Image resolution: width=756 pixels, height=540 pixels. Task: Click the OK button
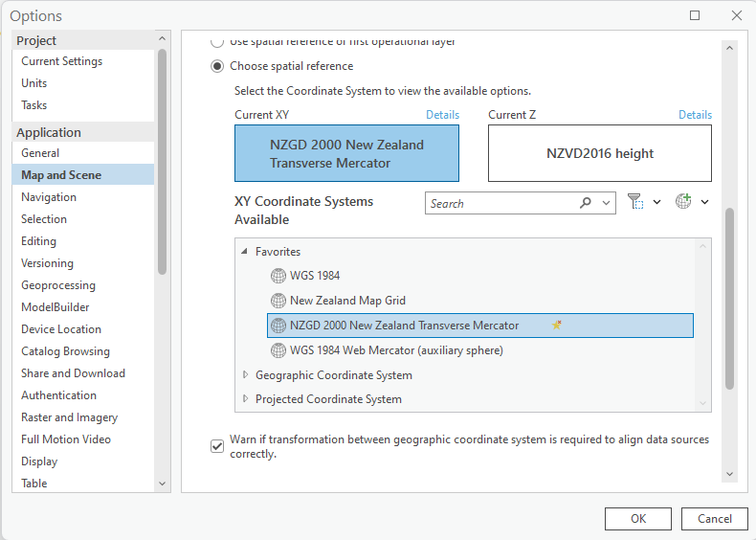tap(637, 518)
